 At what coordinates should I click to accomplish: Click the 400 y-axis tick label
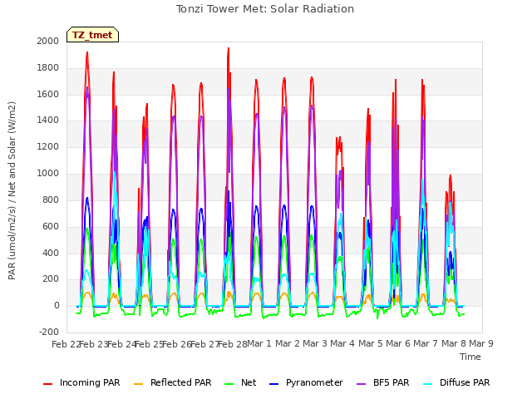(x=51, y=253)
